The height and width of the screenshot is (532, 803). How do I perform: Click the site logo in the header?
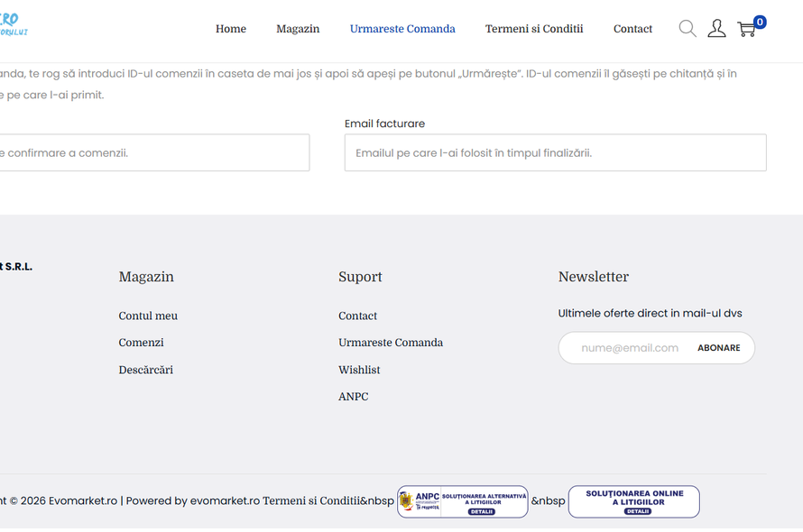(x=13, y=25)
